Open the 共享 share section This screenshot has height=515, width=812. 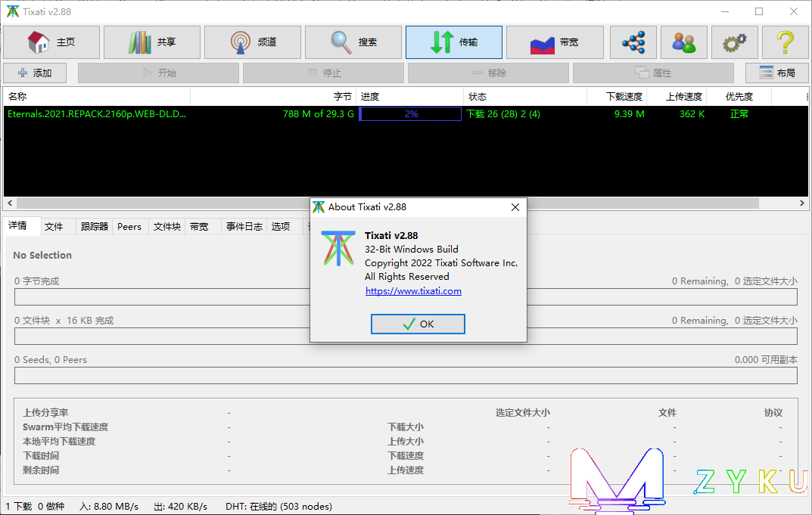point(152,42)
